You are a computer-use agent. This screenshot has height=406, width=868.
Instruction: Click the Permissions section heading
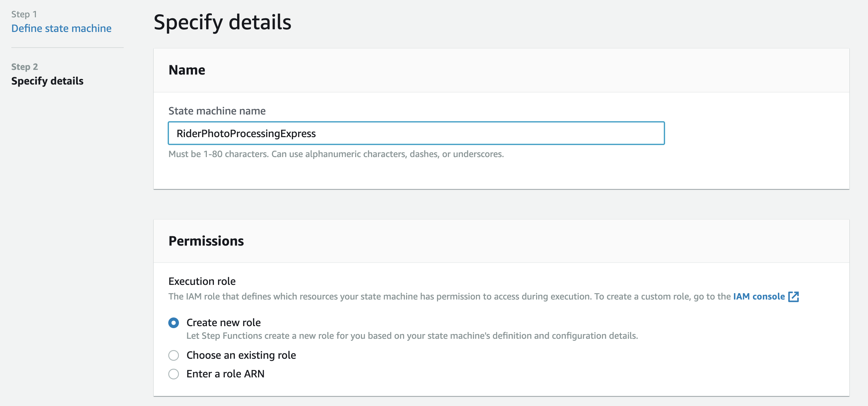click(x=206, y=241)
